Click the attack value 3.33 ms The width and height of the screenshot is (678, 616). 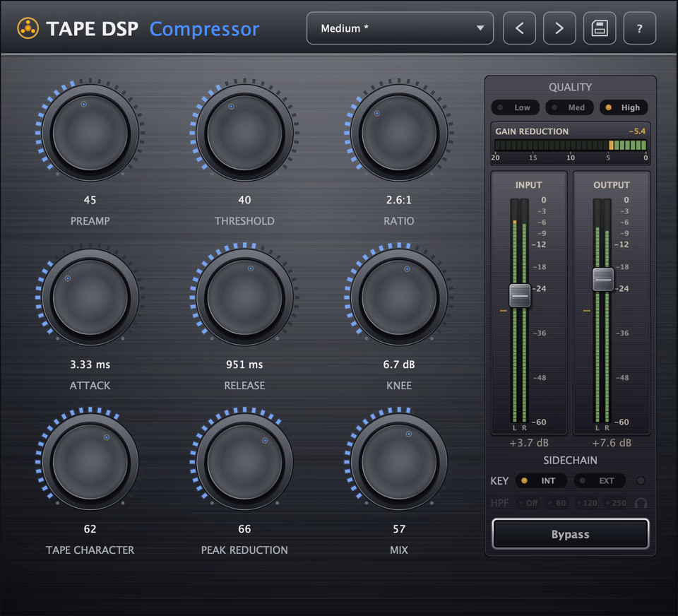tap(90, 365)
